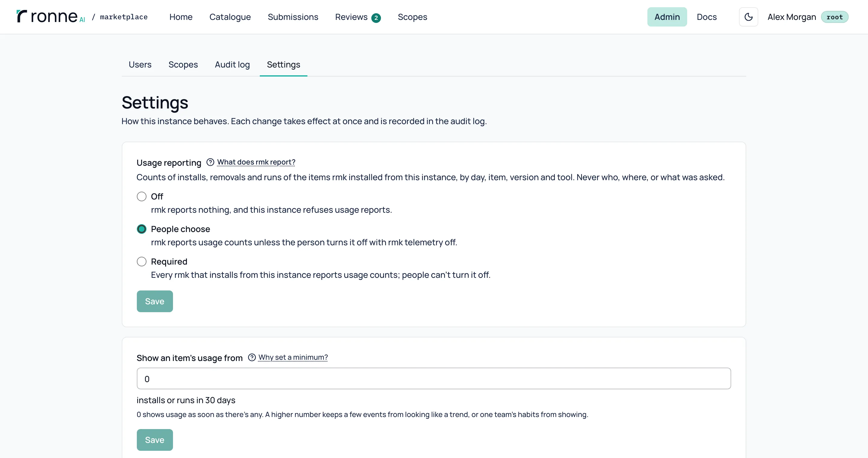Save the Usage reporting setting

coord(155,301)
